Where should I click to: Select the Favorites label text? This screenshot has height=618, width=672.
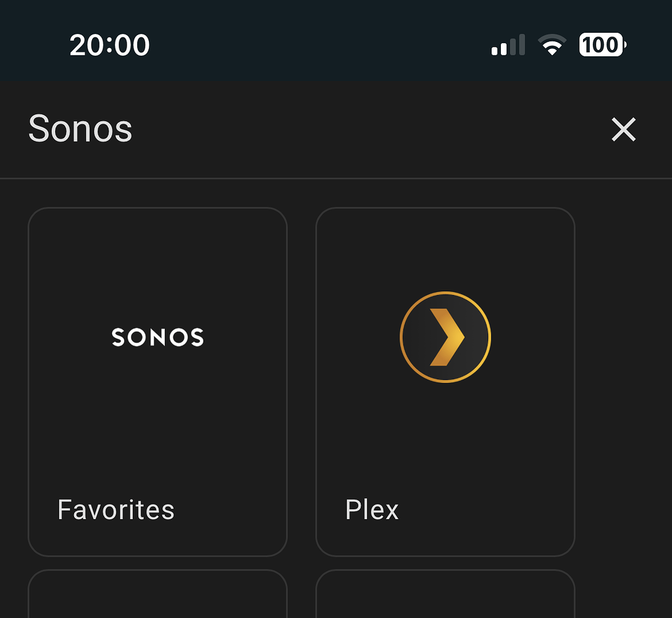click(x=116, y=509)
